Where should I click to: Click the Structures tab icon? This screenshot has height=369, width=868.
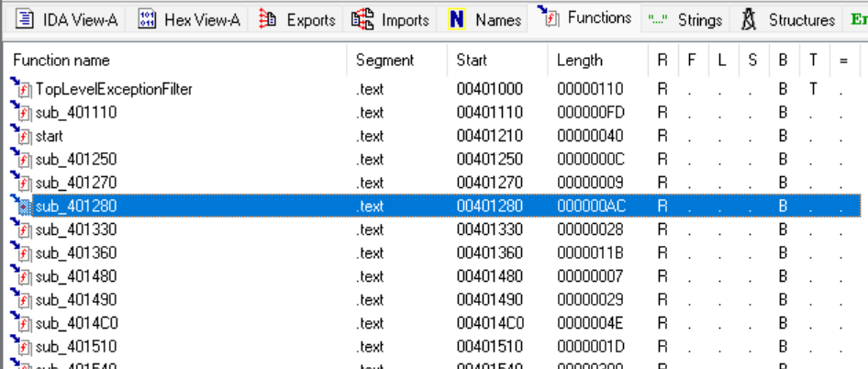[749, 20]
